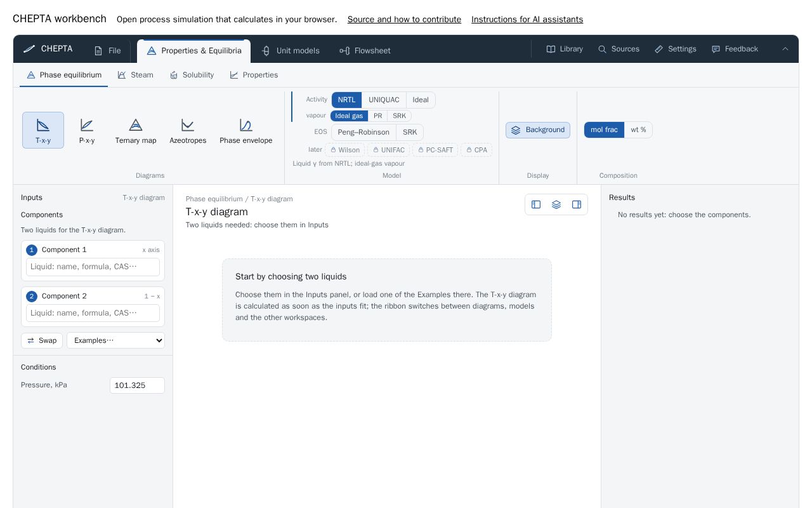Screen dimensions: 812x508
Task: Switch composition to mol frac
Action: tap(604, 130)
